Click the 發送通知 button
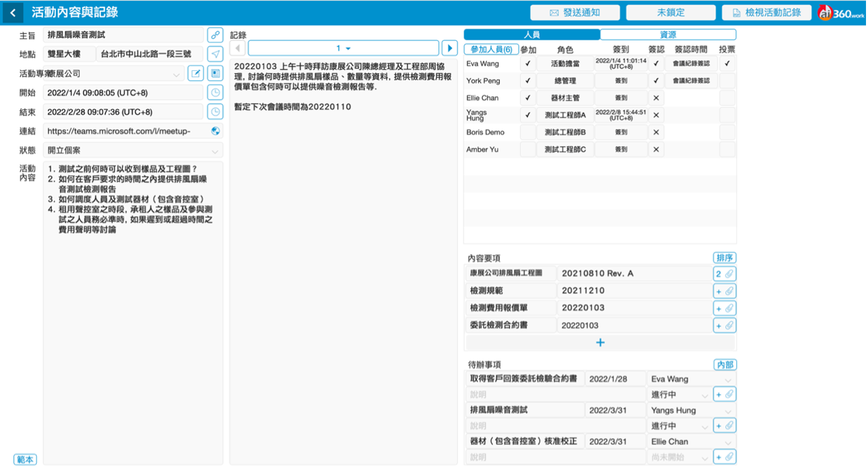Viewport: 868px width, 475px height. point(575,12)
